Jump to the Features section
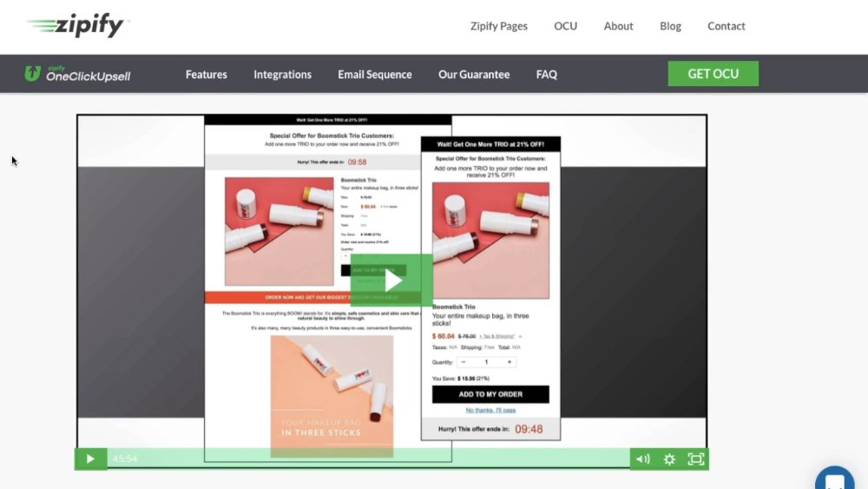This screenshot has width=868, height=489. [207, 74]
